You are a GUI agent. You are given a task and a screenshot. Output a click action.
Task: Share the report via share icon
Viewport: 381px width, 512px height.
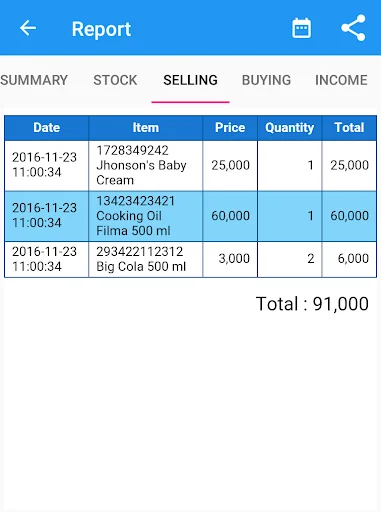(x=353, y=28)
